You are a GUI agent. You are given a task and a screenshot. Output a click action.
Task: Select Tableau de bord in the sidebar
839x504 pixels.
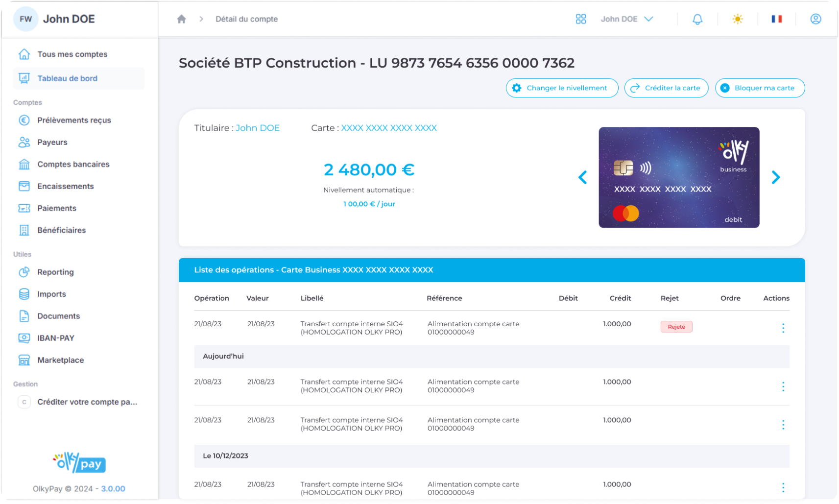coord(67,78)
